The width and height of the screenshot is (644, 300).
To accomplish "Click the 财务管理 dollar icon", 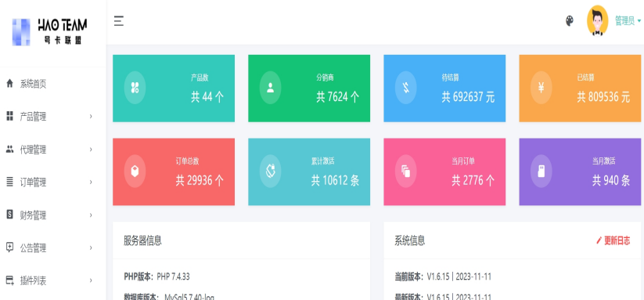I will click(10, 214).
